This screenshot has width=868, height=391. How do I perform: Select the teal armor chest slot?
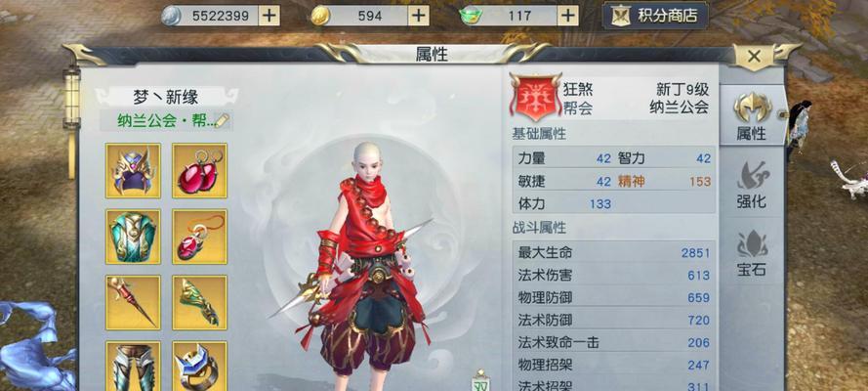tap(133, 237)
